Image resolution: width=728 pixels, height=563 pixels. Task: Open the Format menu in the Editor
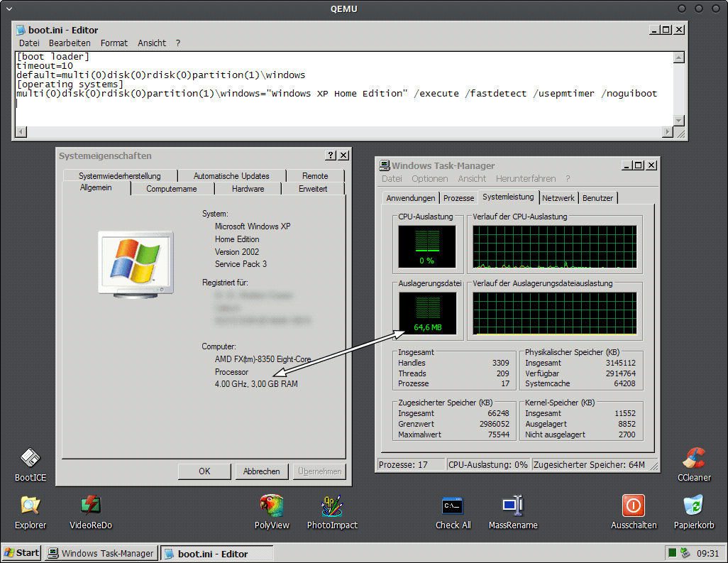(114, 43)
